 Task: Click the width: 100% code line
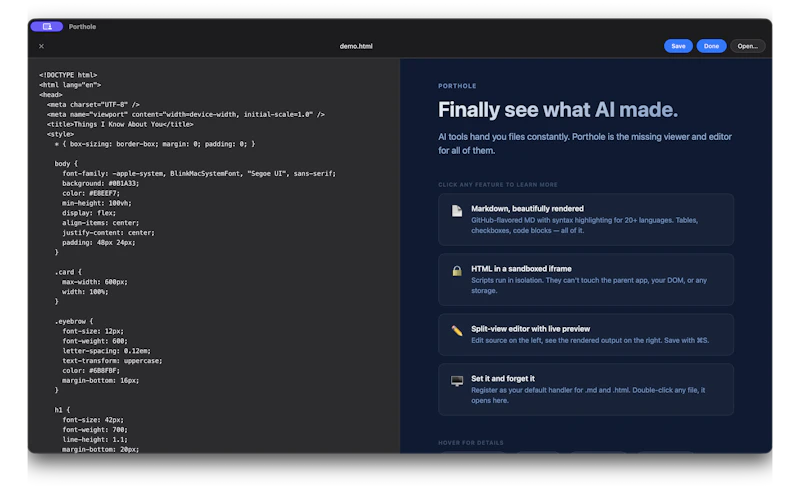(x=85, y=292)
